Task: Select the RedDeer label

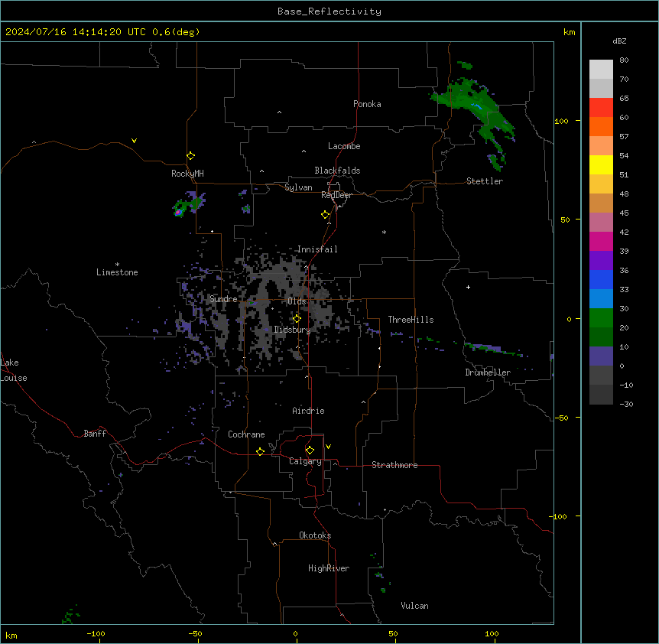Action: [336, 195]
